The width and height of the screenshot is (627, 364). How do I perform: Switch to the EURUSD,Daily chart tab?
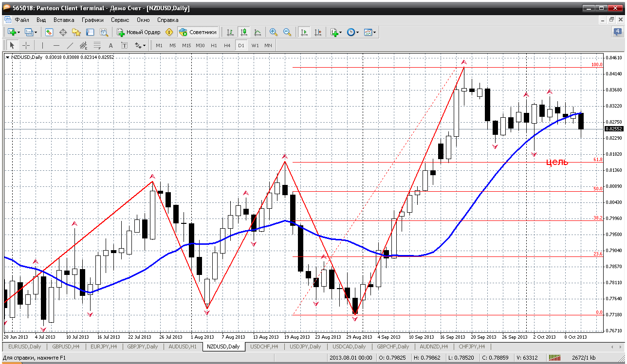pyautogui.click(x=24, y=346)
